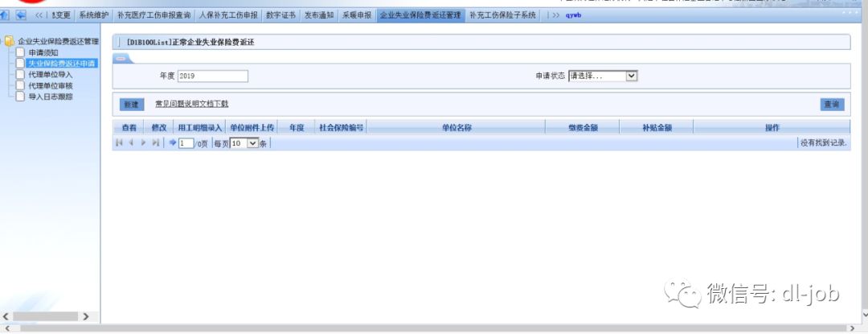This screenshot has width=868, height=334.
Task: Switch to 人保补充工伤申报 tab
Action: coord(228,15)
